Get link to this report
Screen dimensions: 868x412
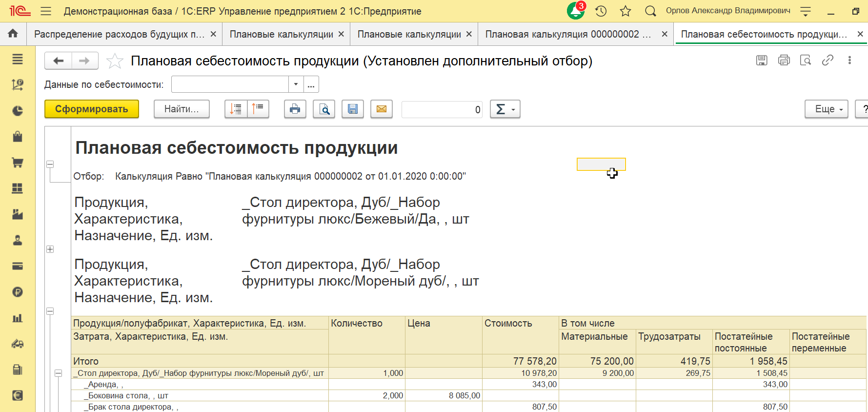coord(828,60)
